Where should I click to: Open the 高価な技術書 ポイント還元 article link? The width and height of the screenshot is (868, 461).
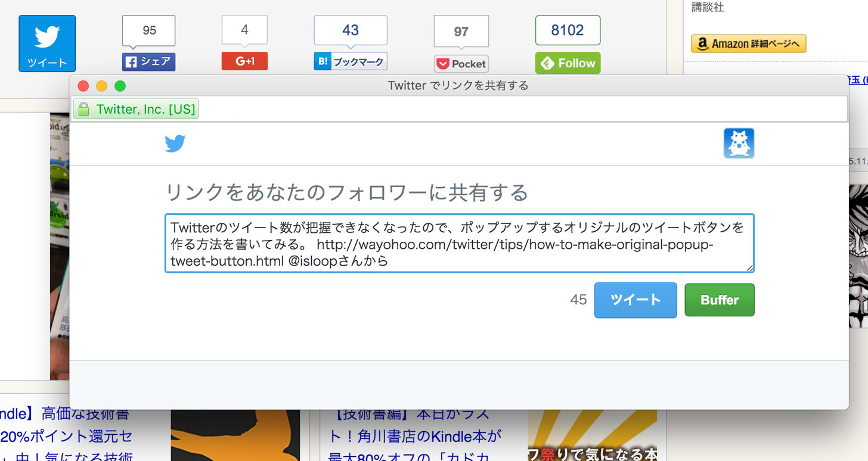tap(66, 436)
